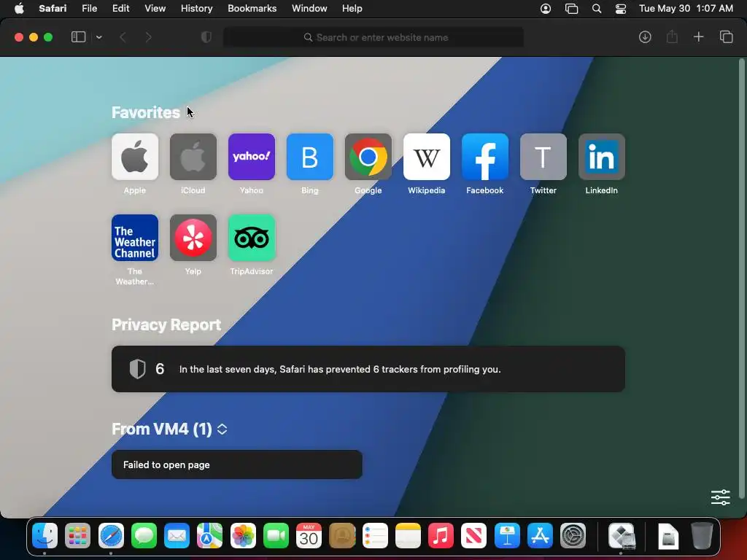Open Reminders from the Dock
This screenshot has height=560, width=747.
[375, 536]
